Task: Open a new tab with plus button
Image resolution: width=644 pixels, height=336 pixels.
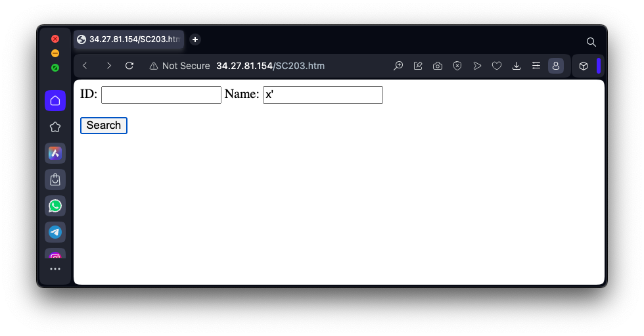Action: coord(195,39)
